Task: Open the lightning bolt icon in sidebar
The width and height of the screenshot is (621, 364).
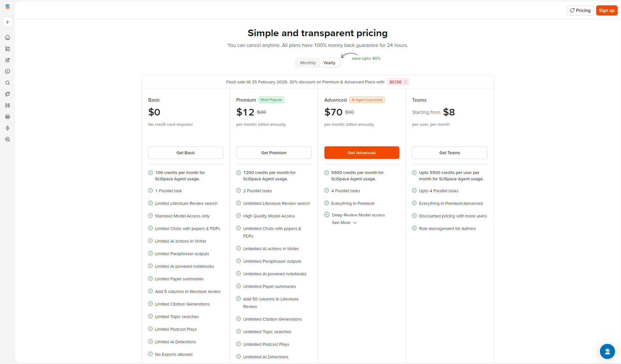Action: [8, 128]
